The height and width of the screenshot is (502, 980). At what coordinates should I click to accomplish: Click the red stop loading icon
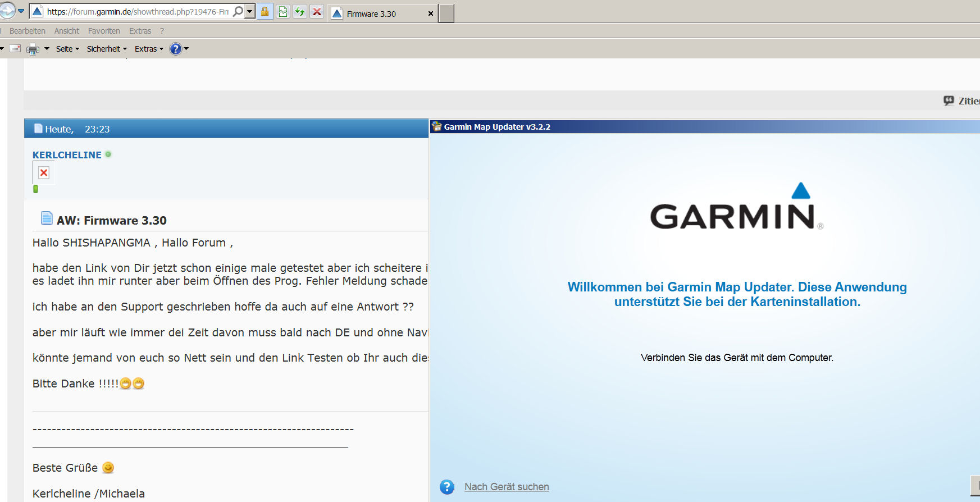317,11
